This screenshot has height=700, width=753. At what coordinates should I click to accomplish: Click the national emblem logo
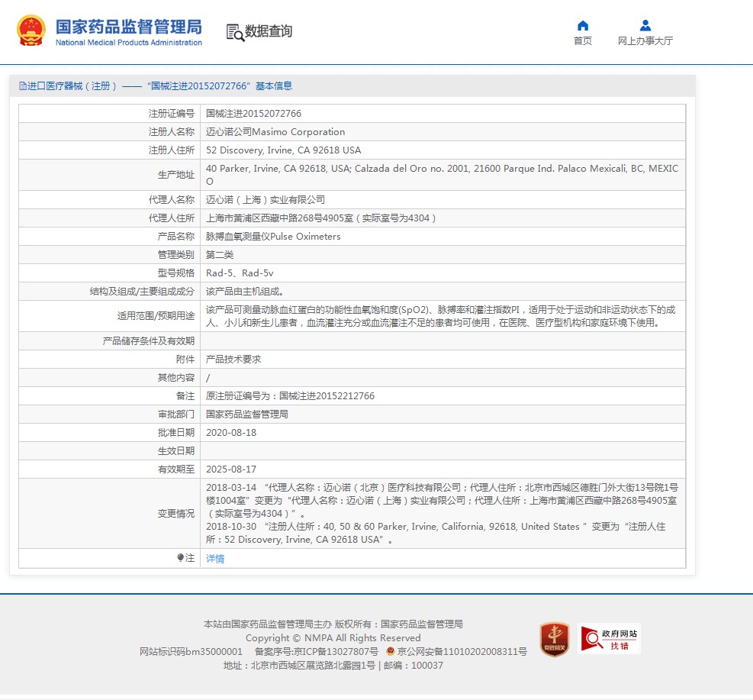31,31
